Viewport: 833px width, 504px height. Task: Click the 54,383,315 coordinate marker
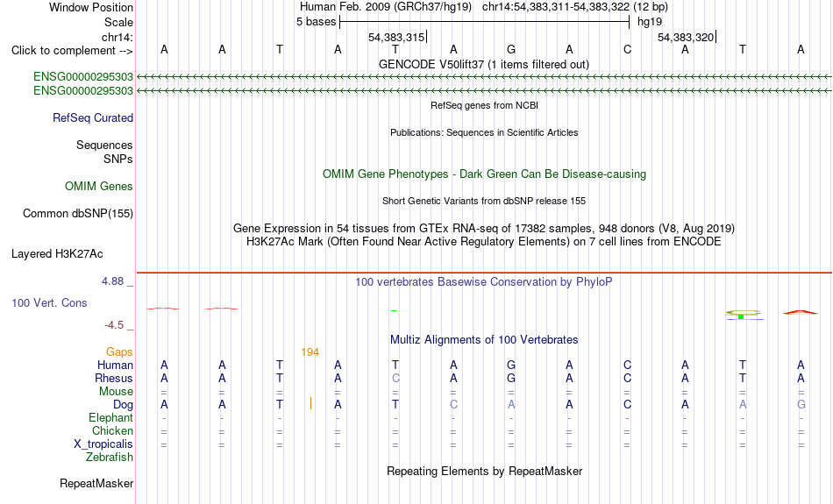coord(396,37)
